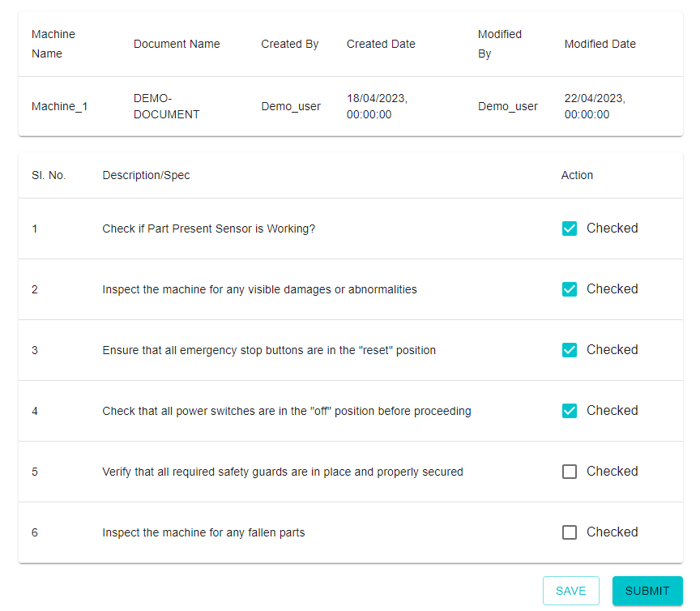
Task: Click the Action column header
Action: point(577,175)
